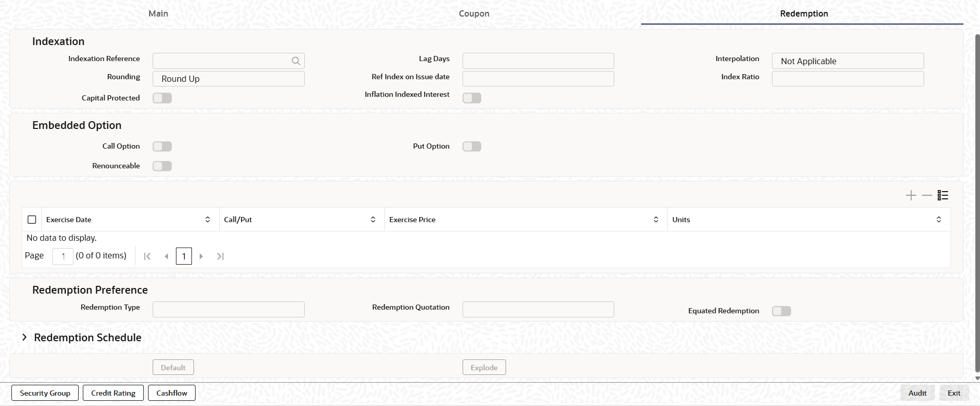This screenshot has height=406, width=980.
Task: Toggle Capital Protected switch
Action: click(x=162, y=98)
